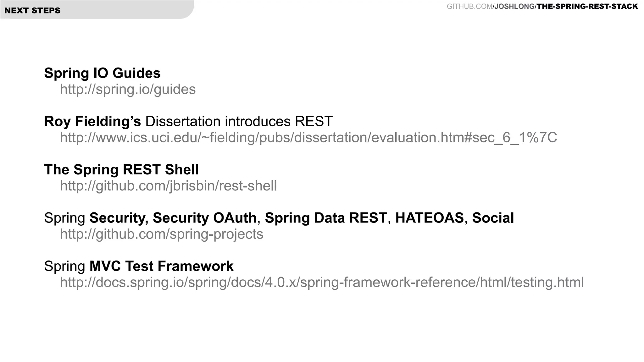
Task: Open the github.com/spring-projects link
Action: pyautogui.click(x=161, y=234)
